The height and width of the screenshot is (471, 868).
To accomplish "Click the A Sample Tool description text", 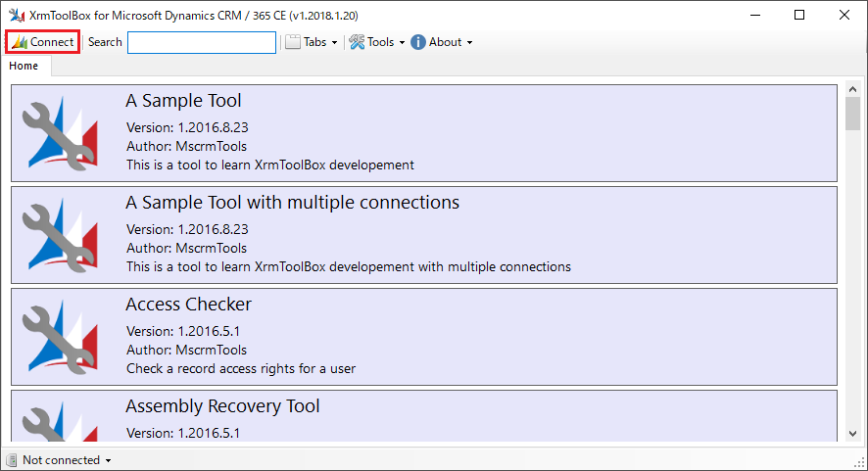I will click(x=270, y=165).
